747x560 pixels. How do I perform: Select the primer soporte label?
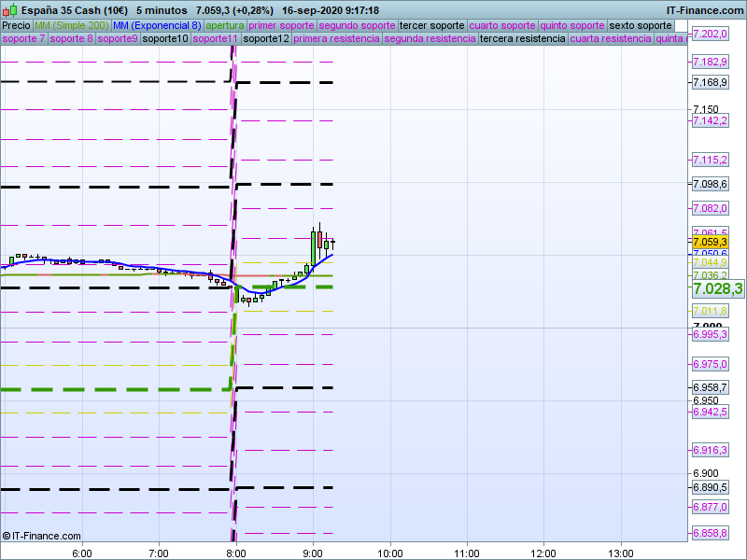pos(281,25)
